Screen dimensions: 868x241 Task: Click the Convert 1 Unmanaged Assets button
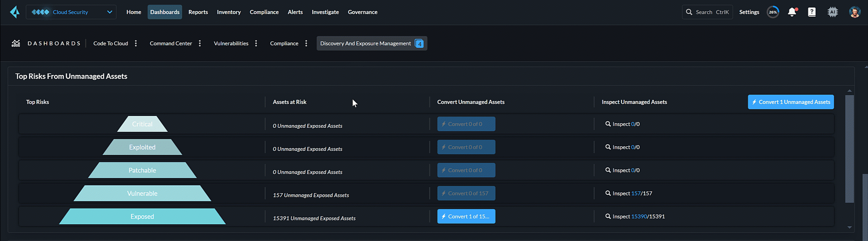click(x=791, y=102)
